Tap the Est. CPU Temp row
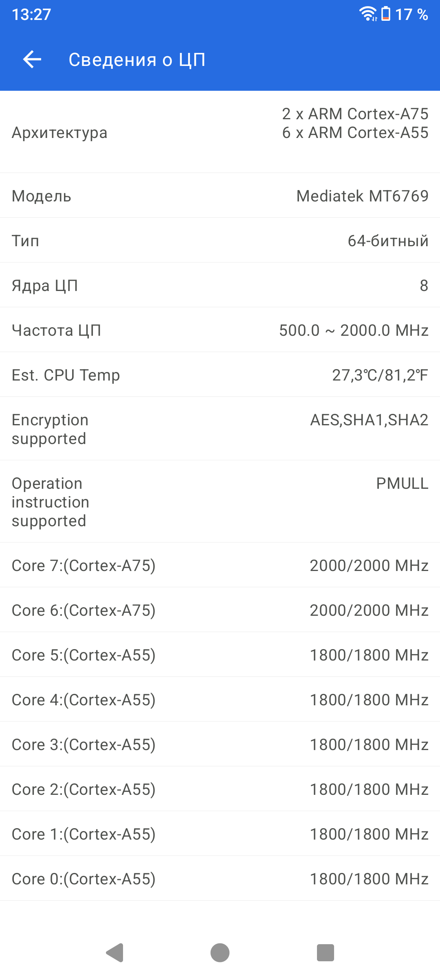Image resolution: width=440 pixels, height=980 pixels. [x=220, y=375]
